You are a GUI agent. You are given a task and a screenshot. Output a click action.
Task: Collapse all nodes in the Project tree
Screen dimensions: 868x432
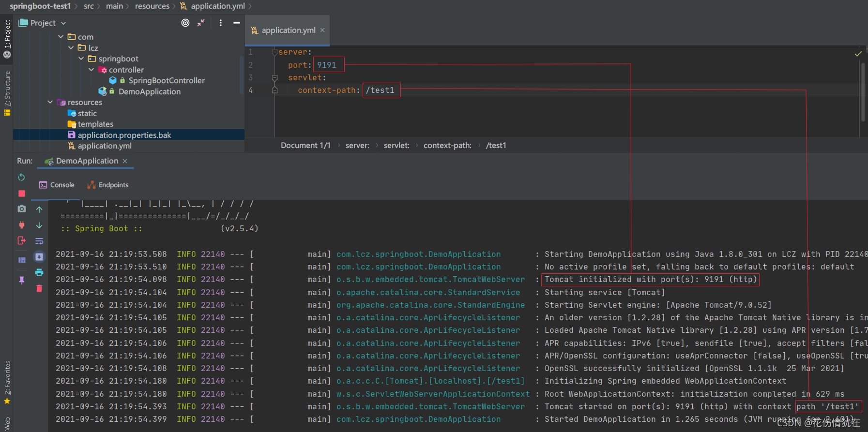click(201, 23)
